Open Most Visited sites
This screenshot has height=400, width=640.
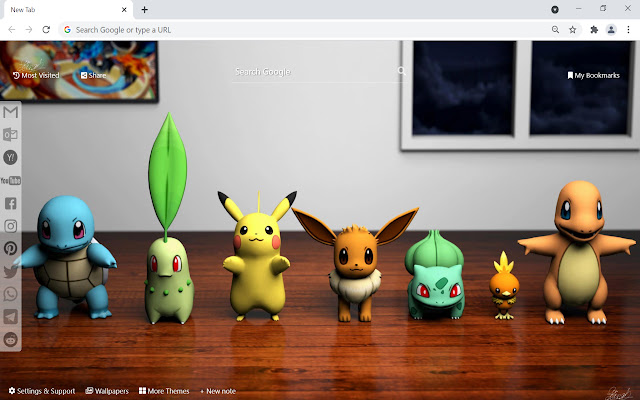(36, 75)
